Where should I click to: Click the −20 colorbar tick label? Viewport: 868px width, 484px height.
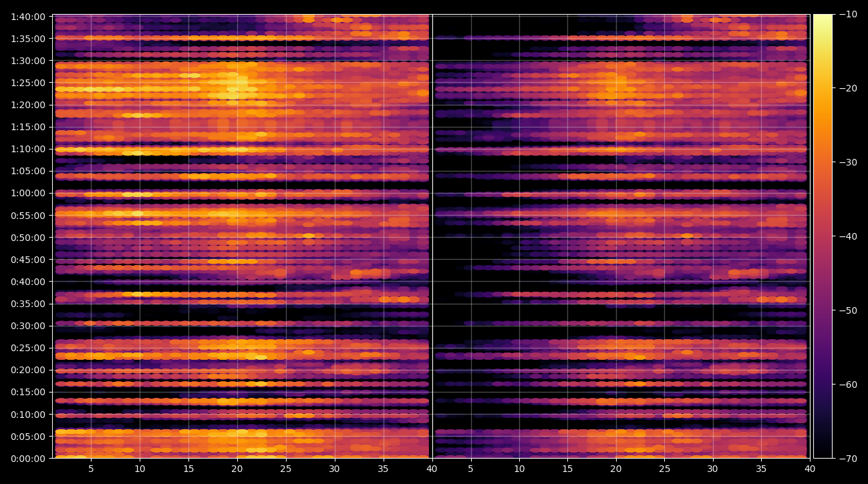(848, 89)
